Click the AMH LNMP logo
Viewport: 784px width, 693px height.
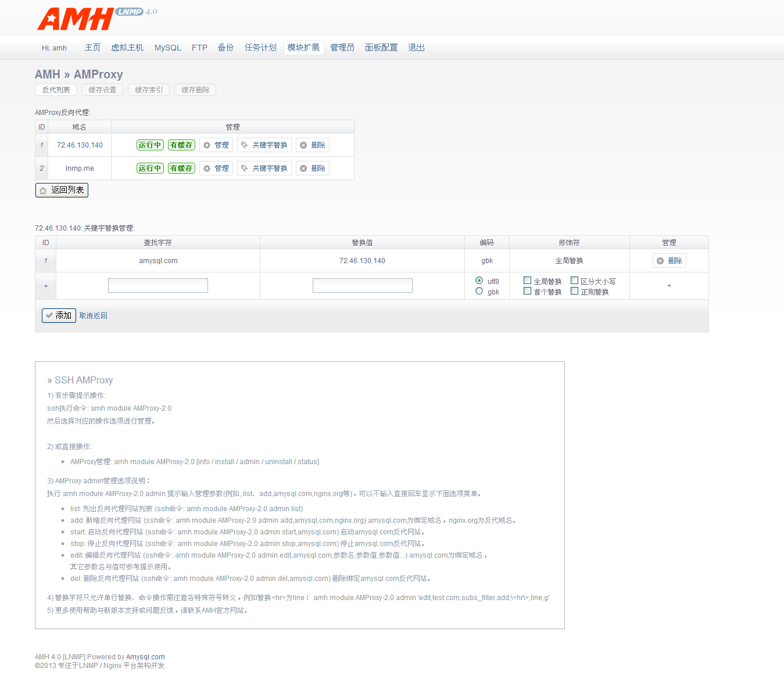click(96, 19)
